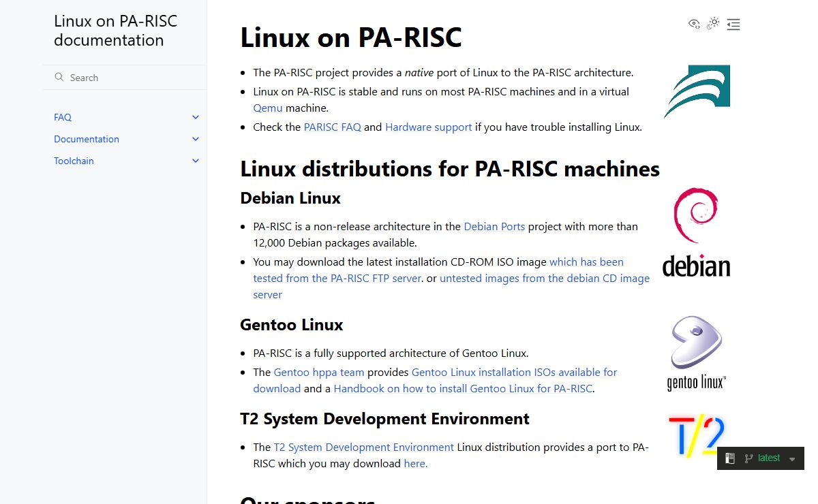Image resolution: width=818 pixels, height=504 pixels.
Task: Click 'T2 System Development Environment' heading
Action: (385, 419)
